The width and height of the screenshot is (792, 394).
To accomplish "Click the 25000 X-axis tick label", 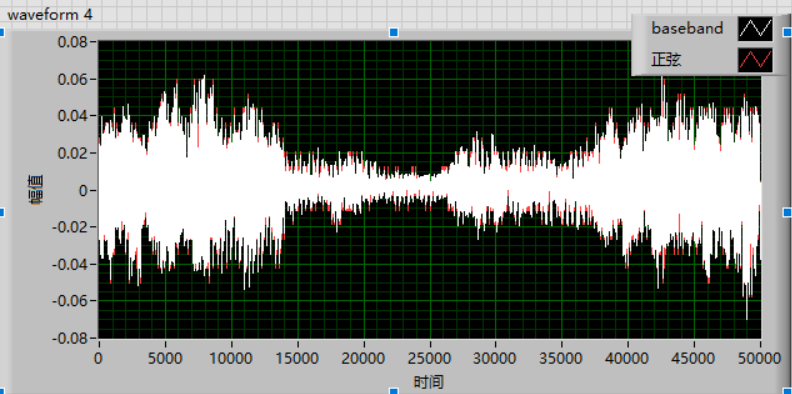I will (x=430, y=358).
